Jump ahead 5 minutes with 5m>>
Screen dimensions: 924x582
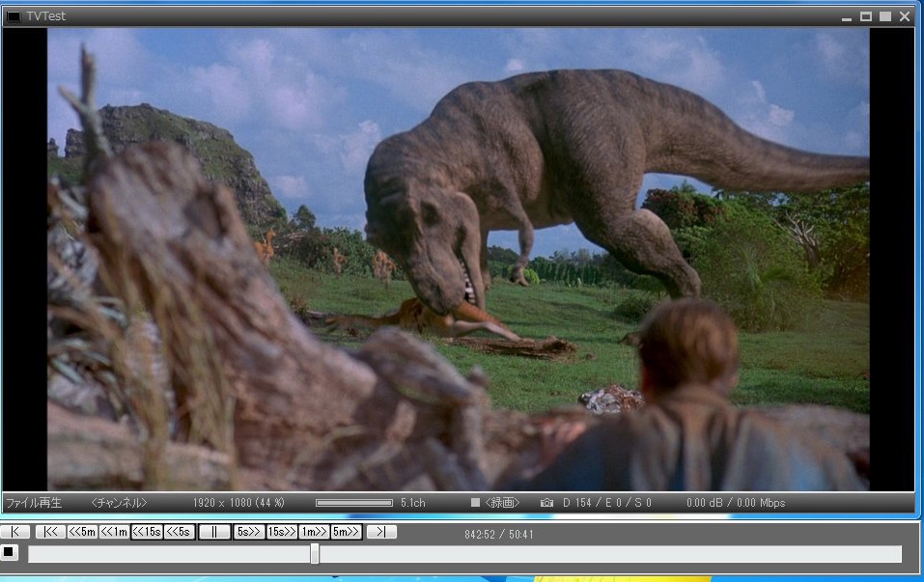pos(347,532)
